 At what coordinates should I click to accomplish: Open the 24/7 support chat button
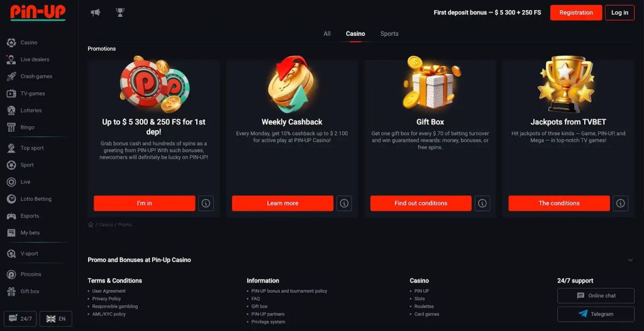pyautogui.click(x=20, y=318)
